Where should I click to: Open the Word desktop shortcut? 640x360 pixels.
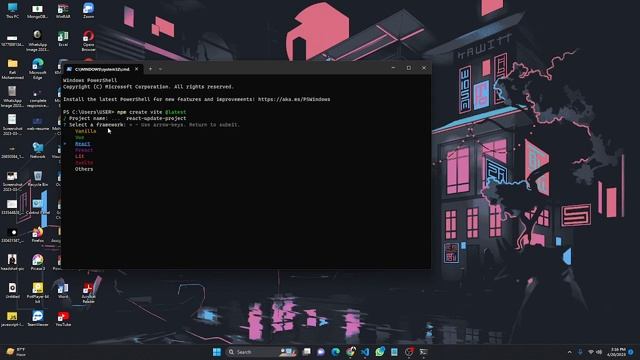(x=63, y=291)
